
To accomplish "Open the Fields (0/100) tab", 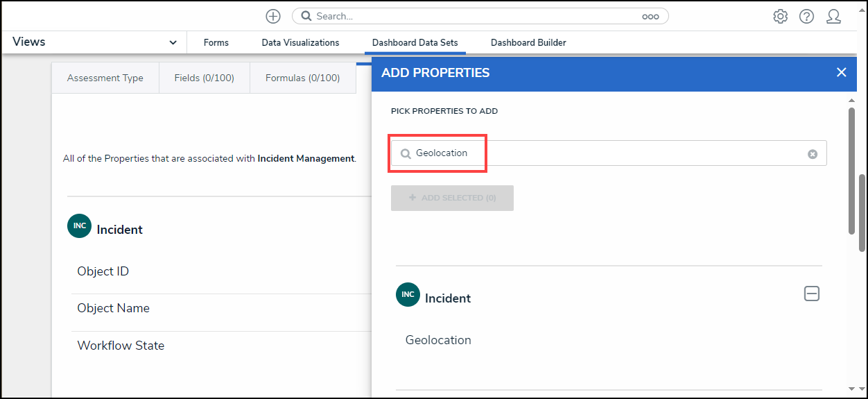I will (204, 78).
